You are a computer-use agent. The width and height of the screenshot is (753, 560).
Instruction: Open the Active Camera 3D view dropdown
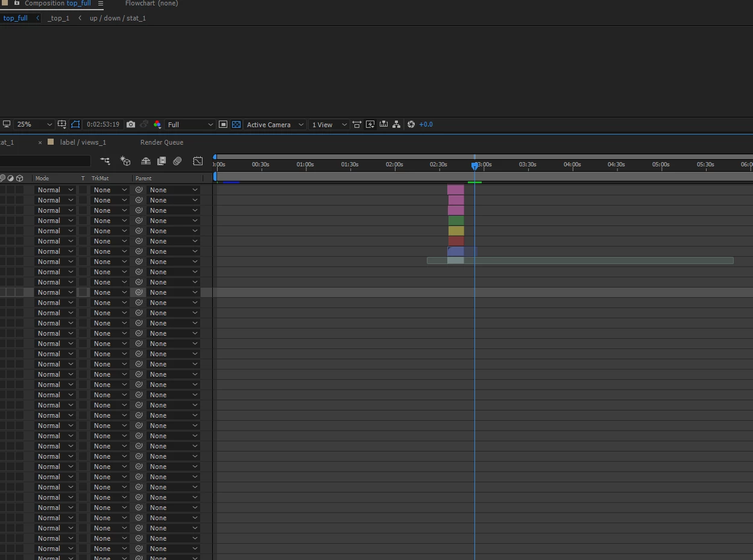coord(275,124)
